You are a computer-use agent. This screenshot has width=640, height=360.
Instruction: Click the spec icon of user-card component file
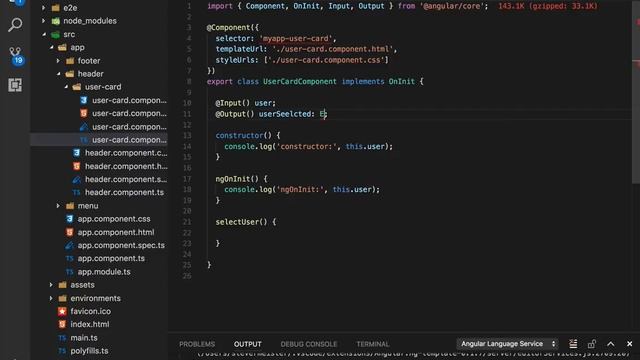point(84,127)
